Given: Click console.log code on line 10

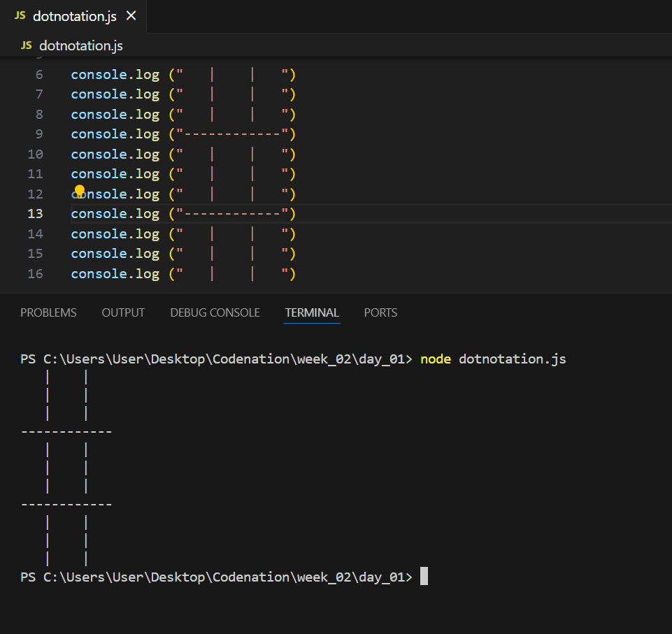Looking at the screenshot, I should point(115,154).
